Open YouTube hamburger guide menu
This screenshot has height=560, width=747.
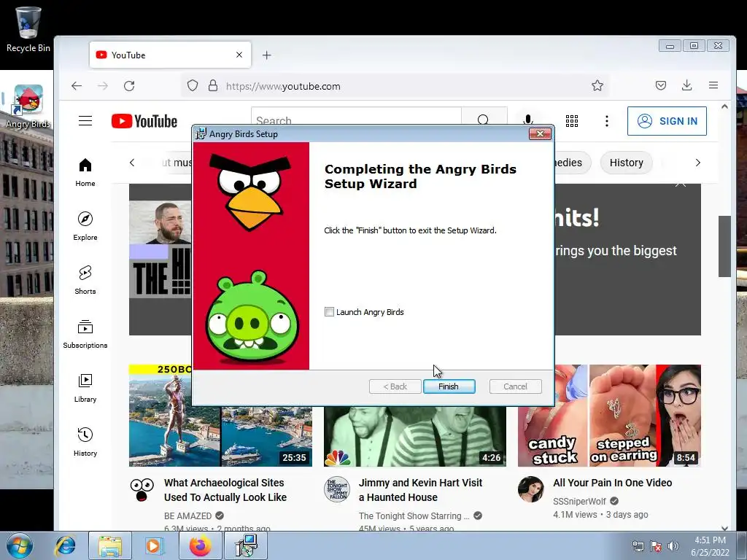(x=85, y=121)
